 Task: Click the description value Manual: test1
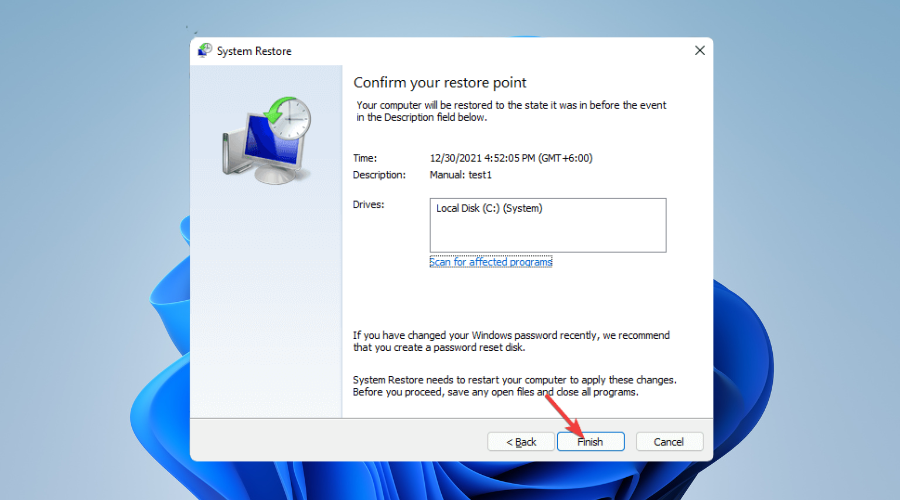point(460,175)
